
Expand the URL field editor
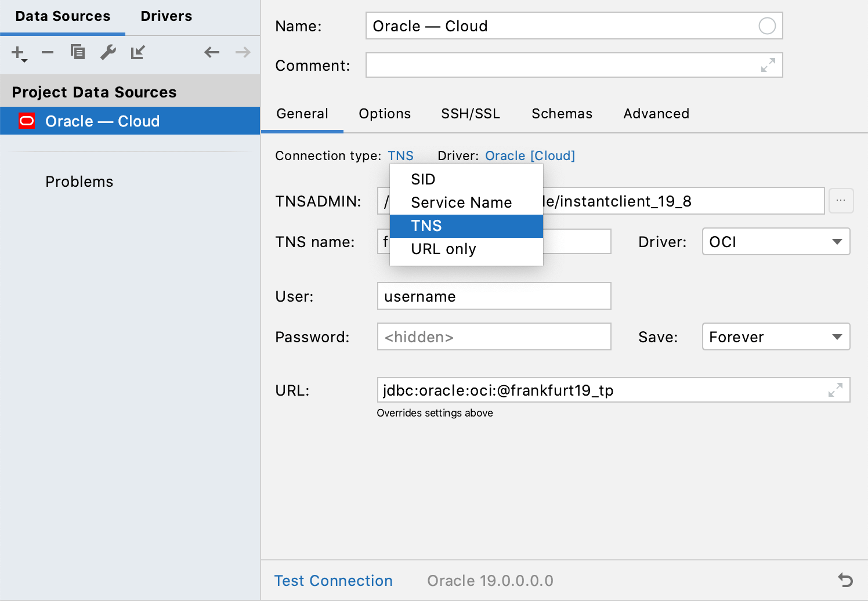[x=835, y=390]
